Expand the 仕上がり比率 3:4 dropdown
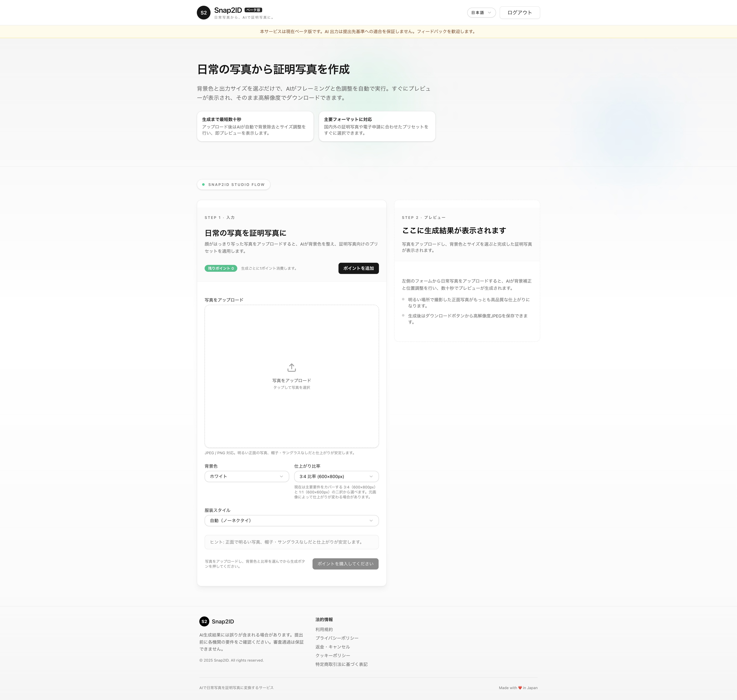 click(x=336, y=476)
